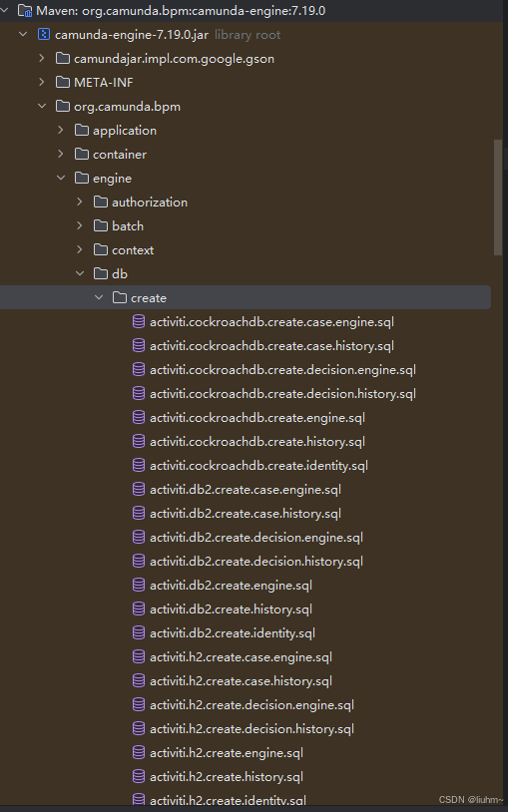This screenshot has width=508, height=812.
Task: Select the 'org.camunda.bpm' package name
Action: (127, 107)
